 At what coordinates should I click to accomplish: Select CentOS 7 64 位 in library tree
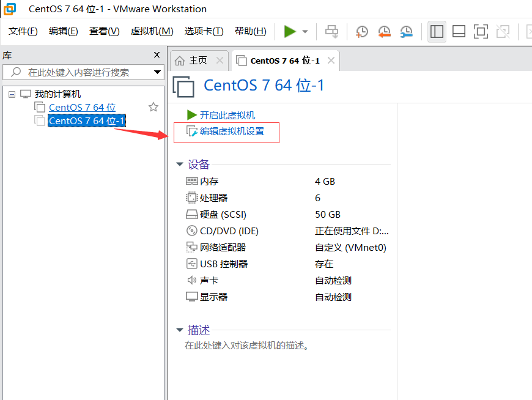(82, 107)
